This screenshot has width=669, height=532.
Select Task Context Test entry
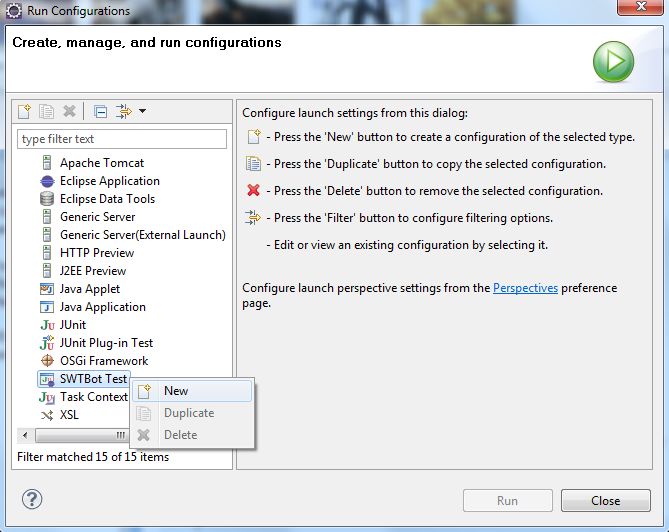(x=94, y=397)
